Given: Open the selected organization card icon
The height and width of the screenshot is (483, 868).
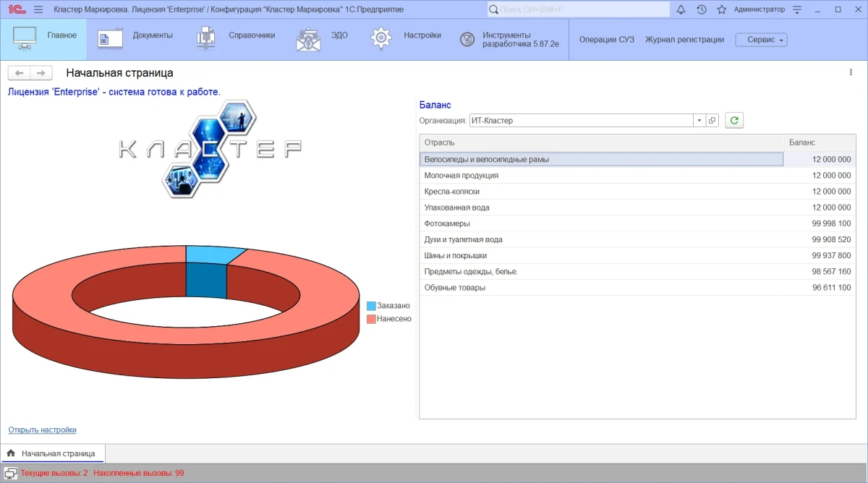Looking at the screenshot, I should pos(712,121).
